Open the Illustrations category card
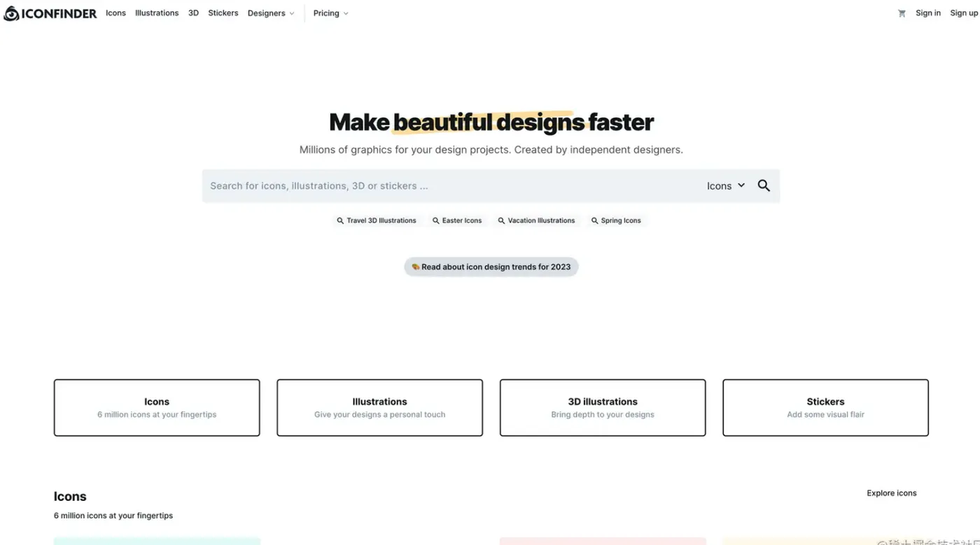 (379, 408)
